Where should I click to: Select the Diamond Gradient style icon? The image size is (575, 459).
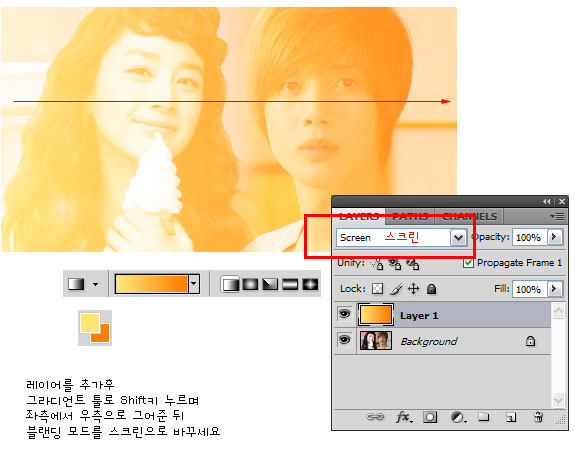click(x=310, y=284)
